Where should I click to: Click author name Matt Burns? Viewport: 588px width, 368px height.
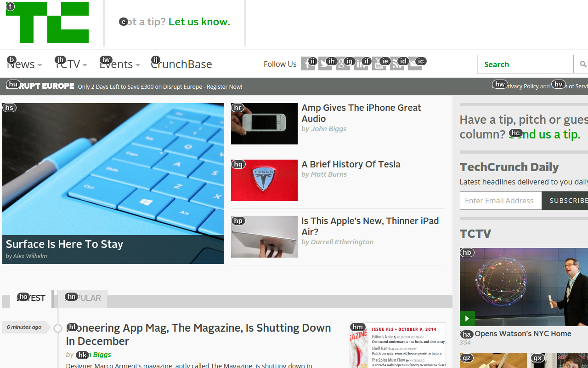[329, 174]
